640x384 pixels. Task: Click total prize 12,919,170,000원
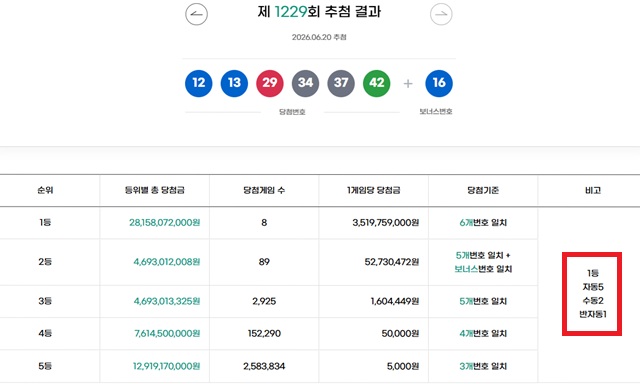[x=167, y=366]
